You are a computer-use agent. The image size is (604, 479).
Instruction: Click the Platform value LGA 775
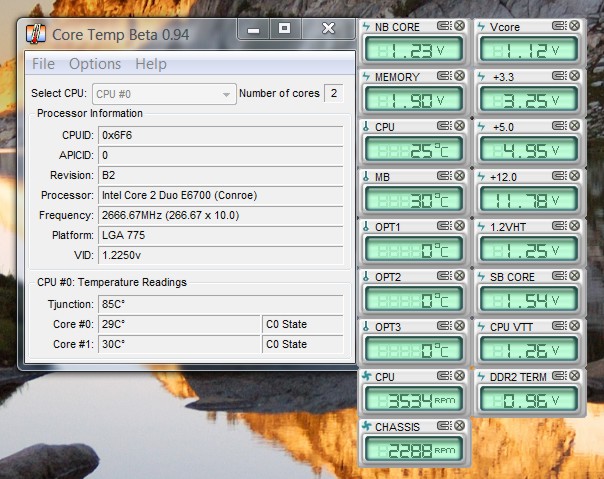pyautogui.click(x=220, y=235)
